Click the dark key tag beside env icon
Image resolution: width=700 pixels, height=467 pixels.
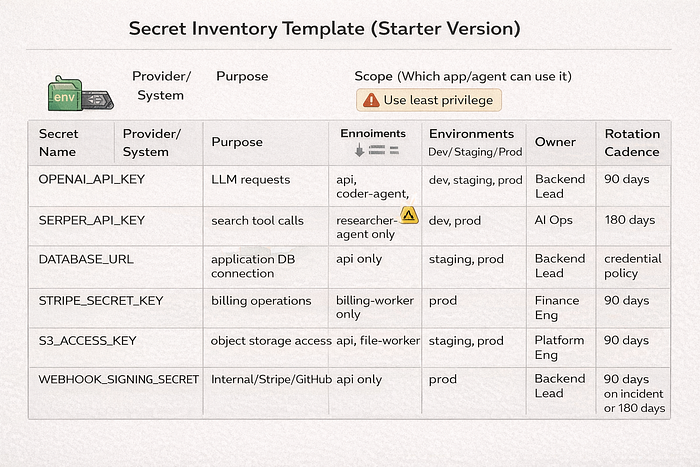97,100
